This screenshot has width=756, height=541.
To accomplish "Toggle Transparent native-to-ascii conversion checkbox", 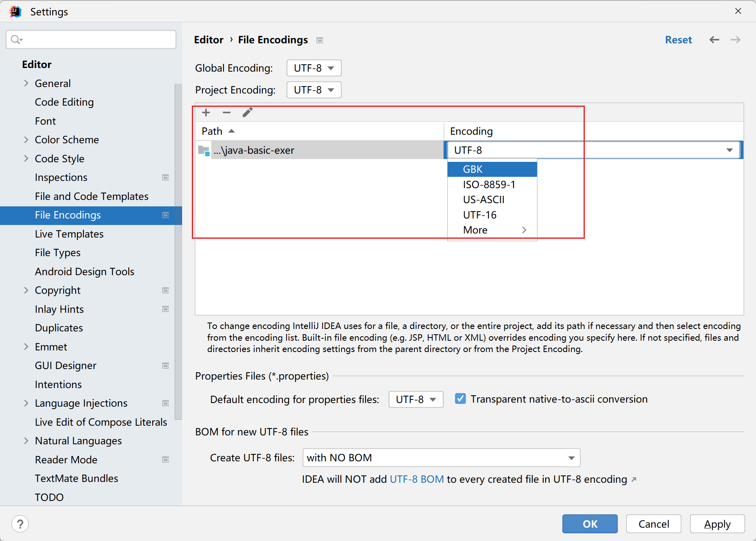I will click(460, 399).
